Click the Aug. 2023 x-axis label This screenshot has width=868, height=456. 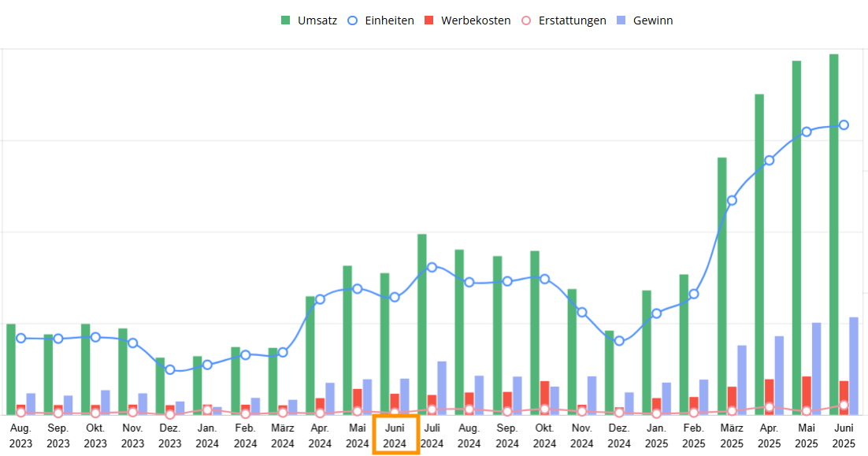tap(20, 436)
